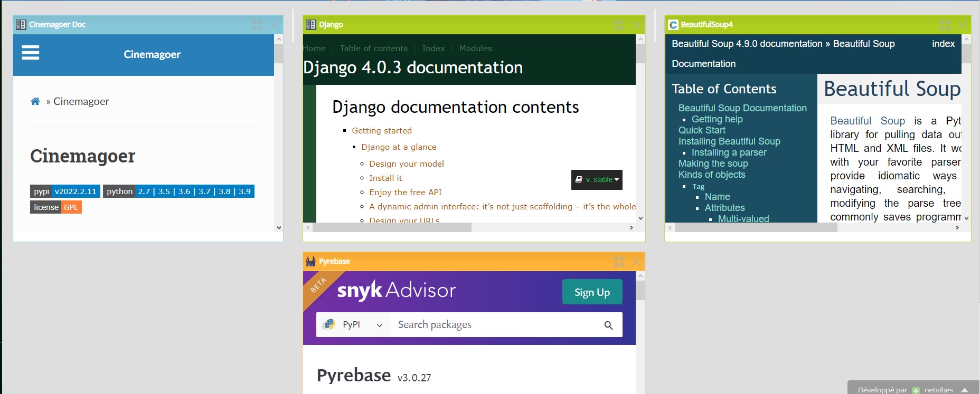Open Modules in Django docs nav
The height and width of the screenshot is (394, 980).
click(x=476, y=49)
